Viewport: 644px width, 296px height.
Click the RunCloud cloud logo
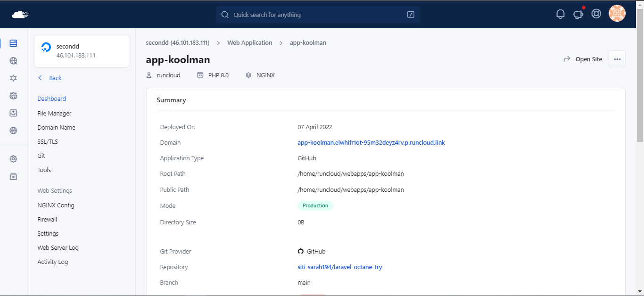pyautogui.click(x=20, y=15)
